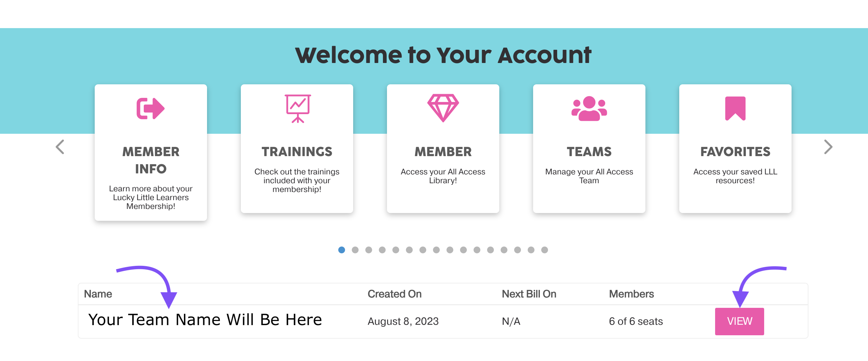Click the VIEW button for your team

click(739, 321)
